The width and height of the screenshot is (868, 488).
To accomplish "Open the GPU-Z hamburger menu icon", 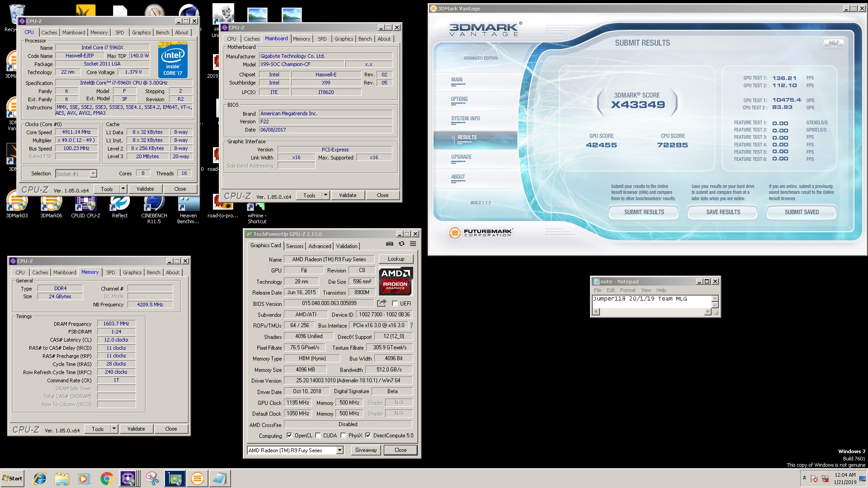I will pos(413,244).
